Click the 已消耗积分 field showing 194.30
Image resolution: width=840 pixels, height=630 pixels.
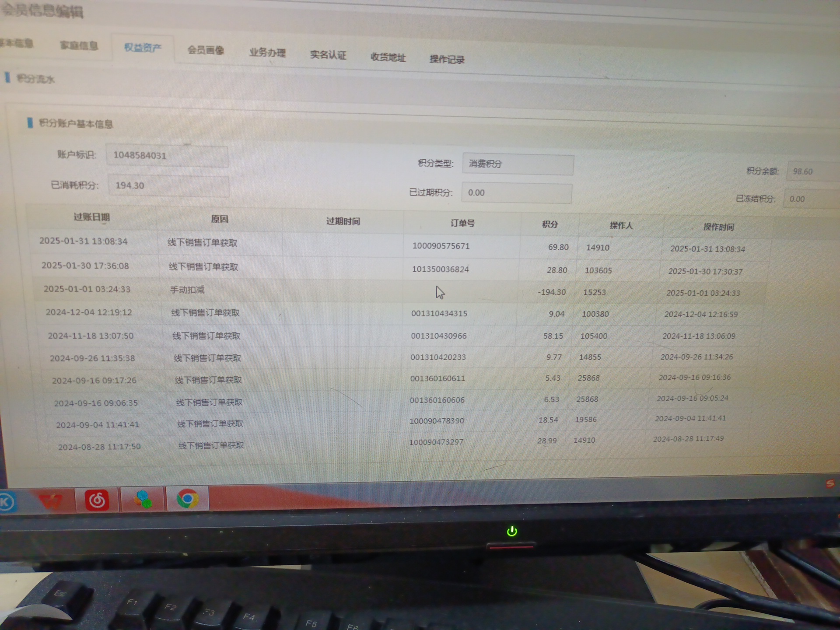click(x=168, y=186)
